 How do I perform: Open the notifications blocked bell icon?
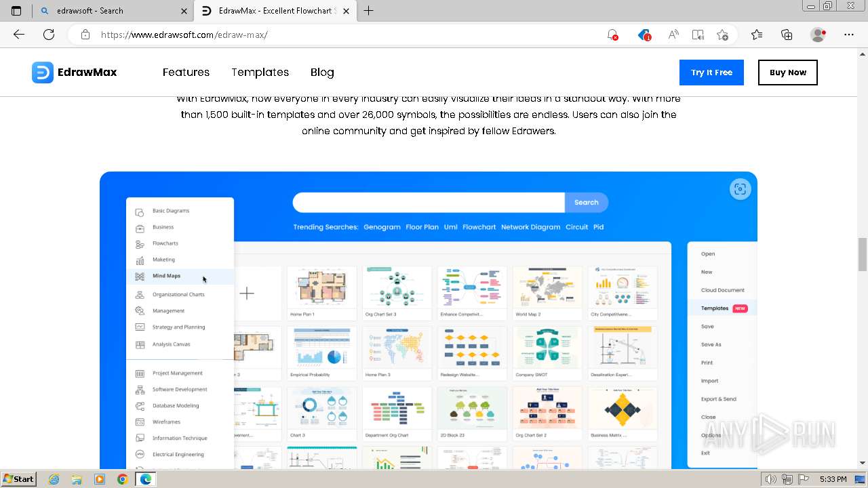tap(612, 35)
